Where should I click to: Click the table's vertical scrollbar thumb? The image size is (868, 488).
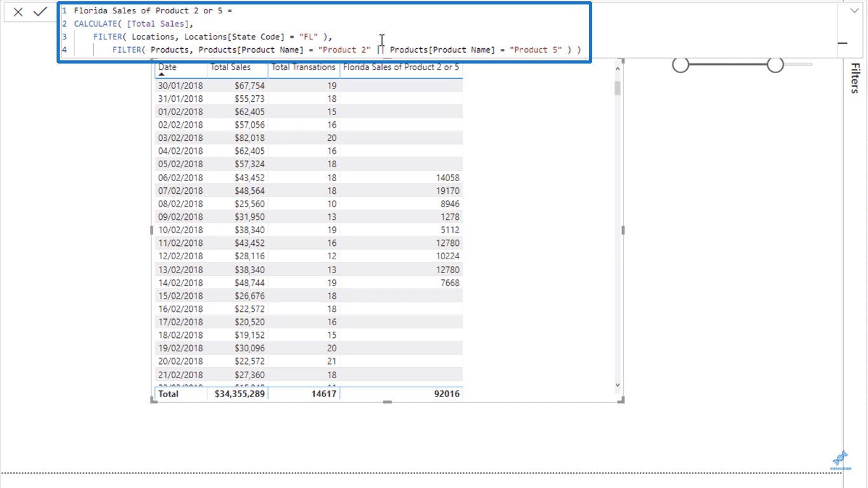click(x=618, y=88)
